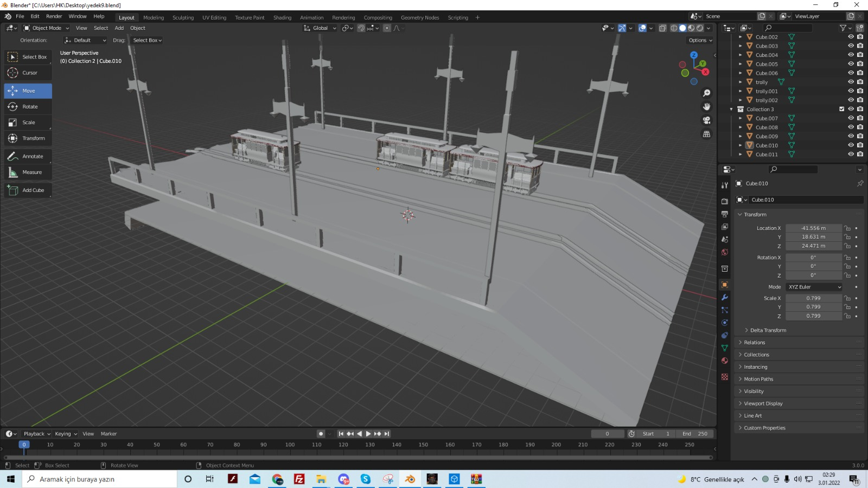
Task: Hide Cube.002 in viewport with eye icon
Action: pyautogui.click(x=851, y=37)
